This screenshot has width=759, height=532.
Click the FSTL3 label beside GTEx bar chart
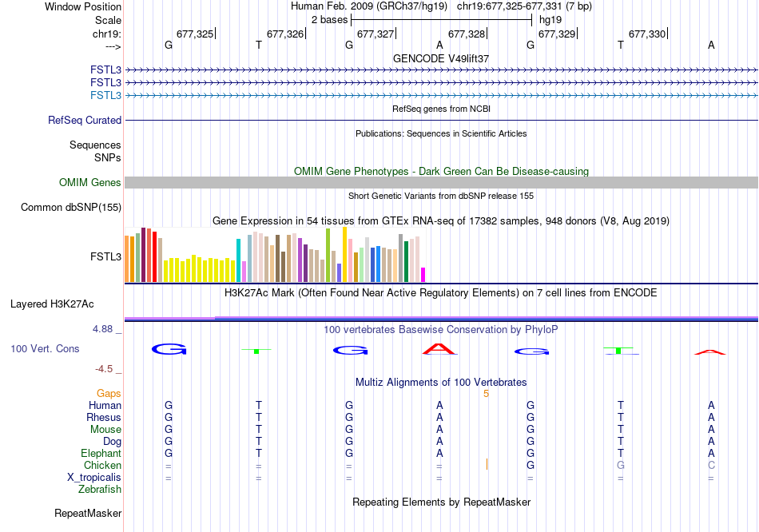pyautogui.click(x=105, y=256)
